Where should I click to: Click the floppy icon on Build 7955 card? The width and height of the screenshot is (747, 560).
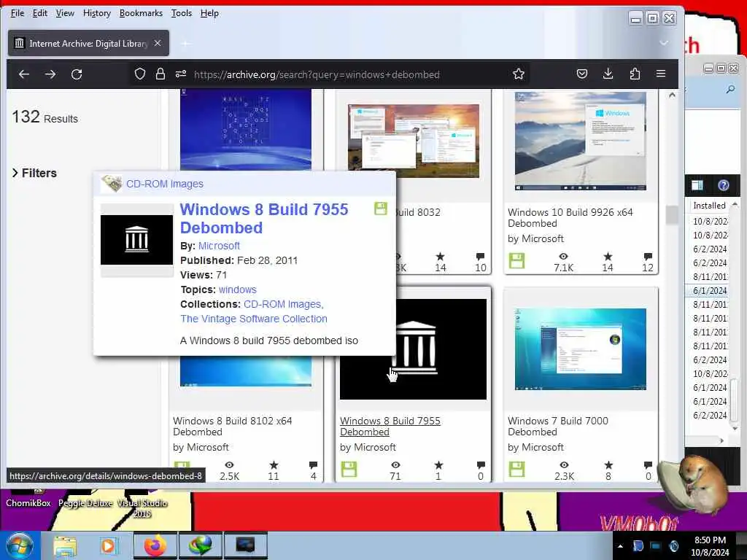[349, 470]
